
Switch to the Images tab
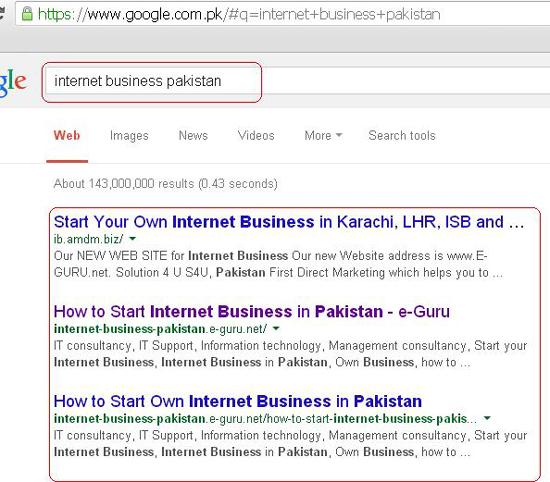[129, 135]
